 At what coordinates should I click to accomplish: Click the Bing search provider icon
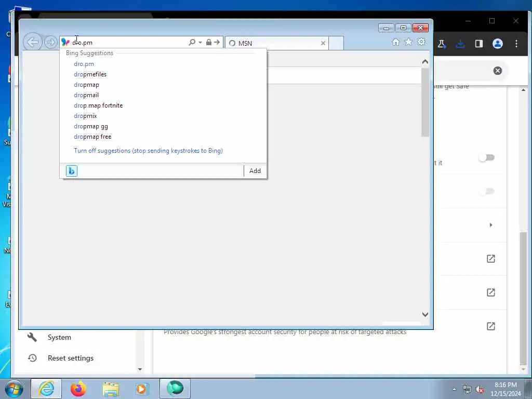click(72, 170)
